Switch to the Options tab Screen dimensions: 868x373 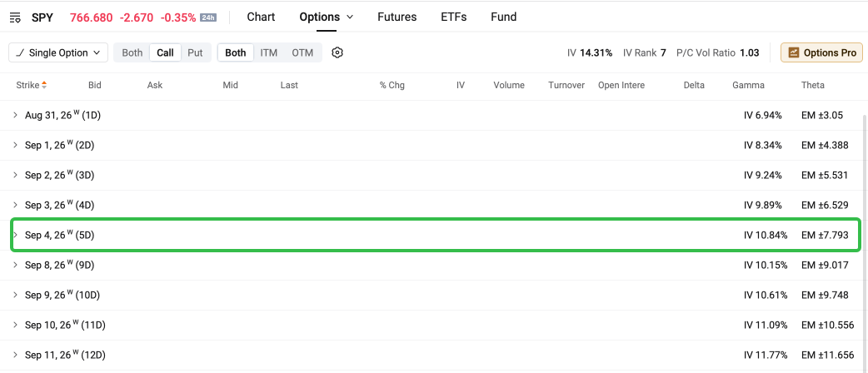(319, 17)
